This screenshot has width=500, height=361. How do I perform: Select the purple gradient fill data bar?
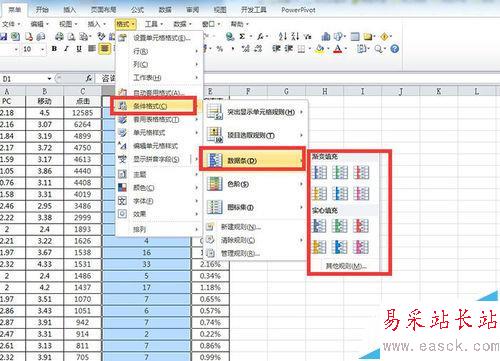(x=361, y=193)
